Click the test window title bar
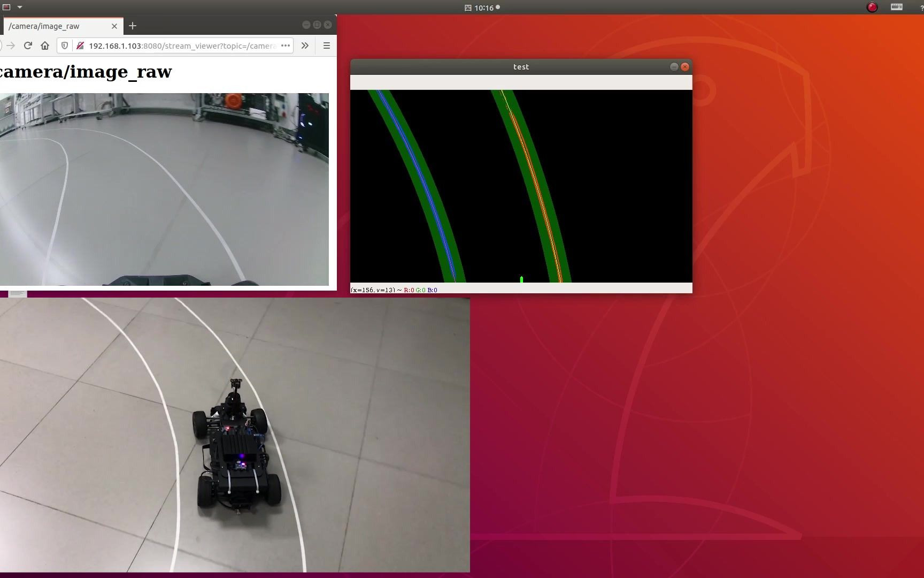 (521, 67)
